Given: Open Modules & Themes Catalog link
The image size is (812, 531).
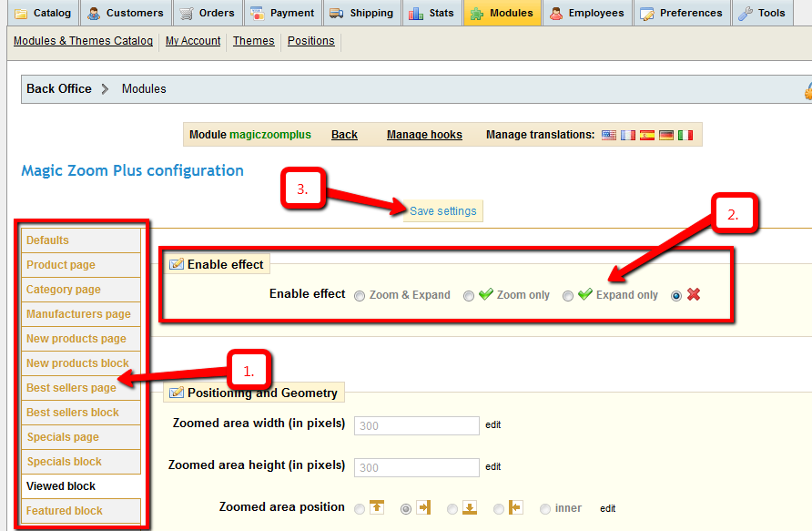Looking at the screenshot, I should point(83,41).
